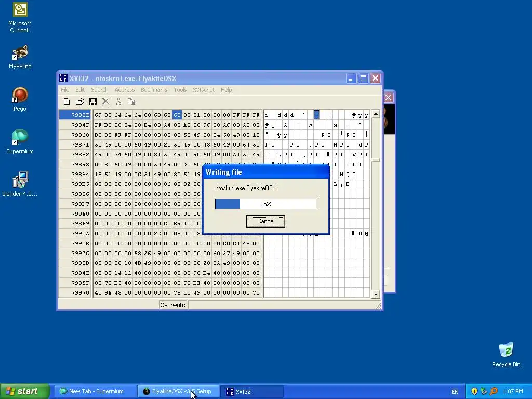Click the Overwrite status bar indicator
Viewport: 532px width, 399px height.
tap(172, 304)
